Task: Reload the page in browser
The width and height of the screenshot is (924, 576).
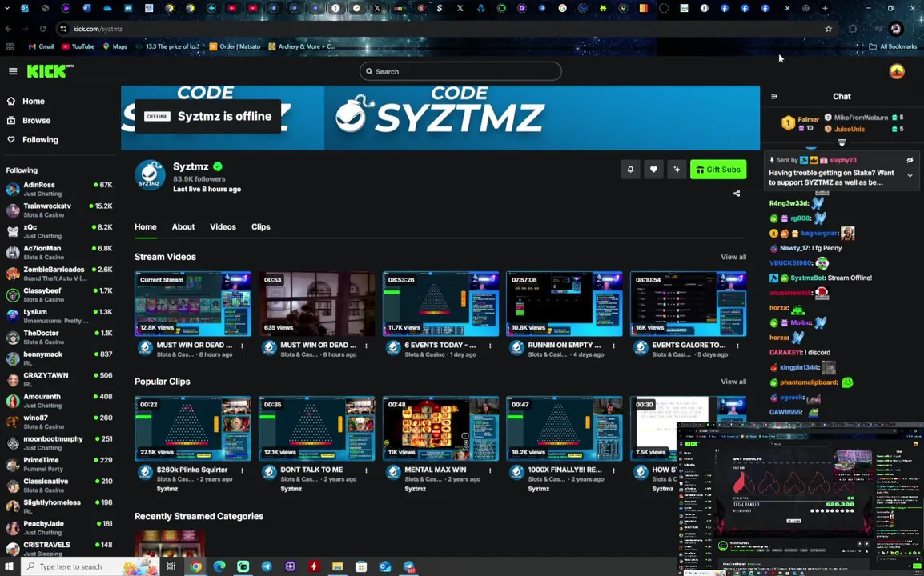Action: tap(43, 29)
